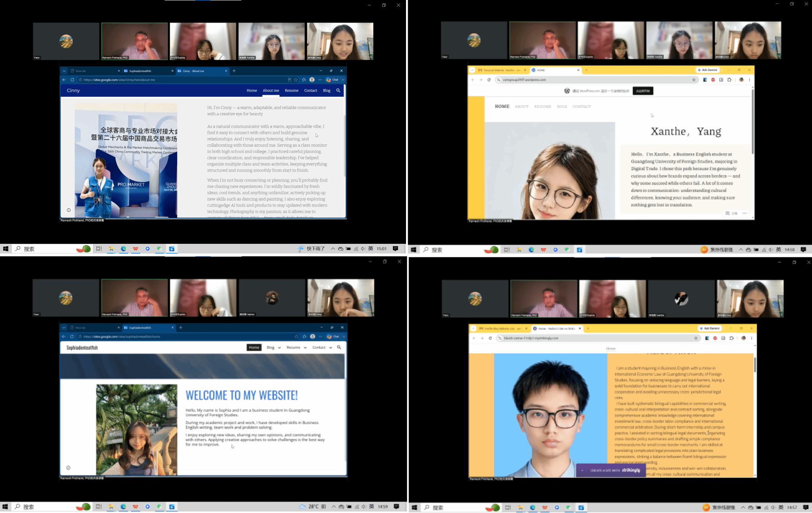The width and height of the screenshot is (812, 513).
Task: Click the Create a Site with Strikingly banner
Action: click(x=611, y=470)
